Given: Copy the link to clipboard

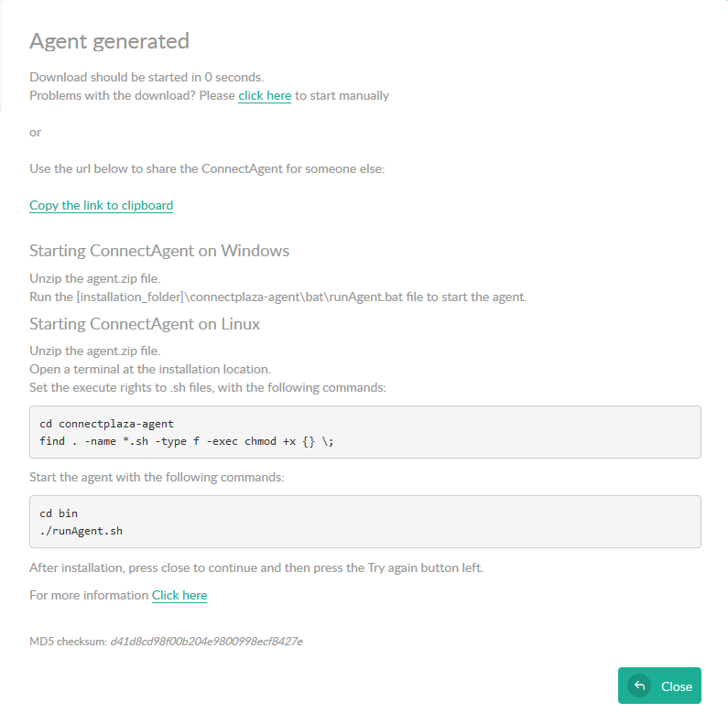Looking at the screenshot, I should 101,205.
